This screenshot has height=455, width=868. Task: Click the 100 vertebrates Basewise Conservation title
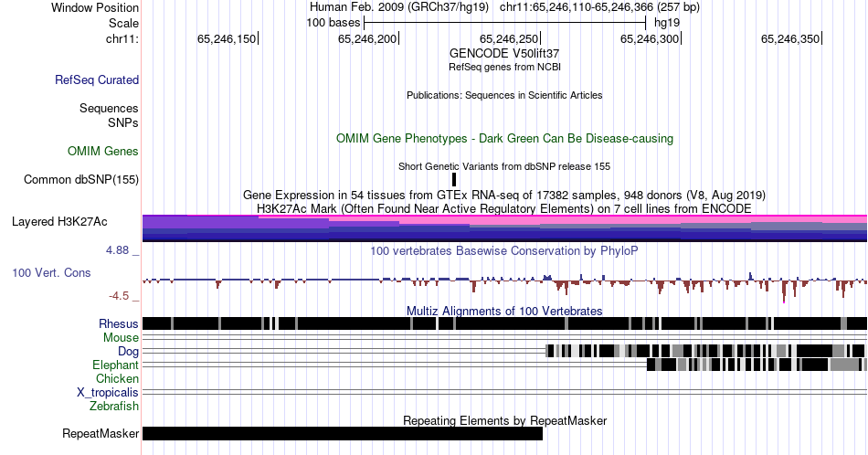tap(504, 250)
